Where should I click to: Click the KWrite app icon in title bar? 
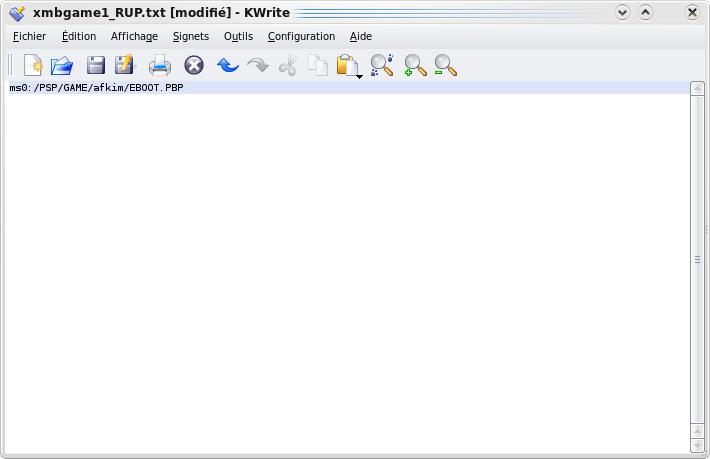click(x=17, y=13)
